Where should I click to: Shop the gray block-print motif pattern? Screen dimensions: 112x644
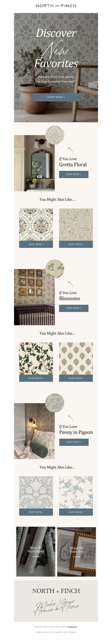point(76,378)
